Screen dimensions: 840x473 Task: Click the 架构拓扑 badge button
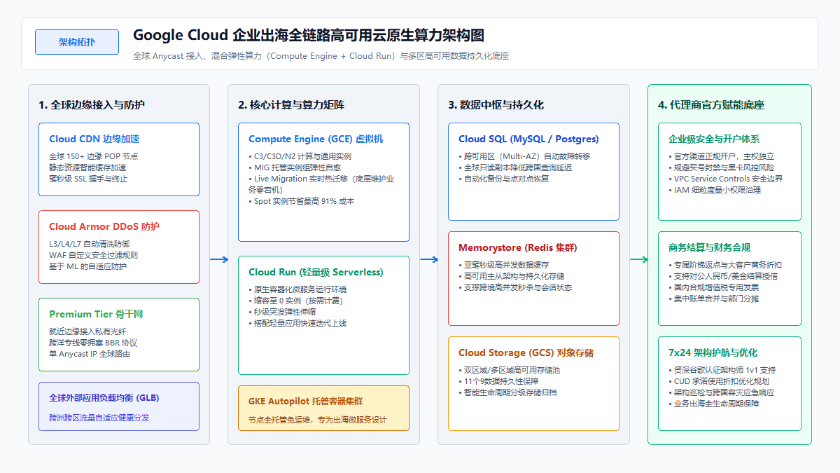(x=77, y=42)
